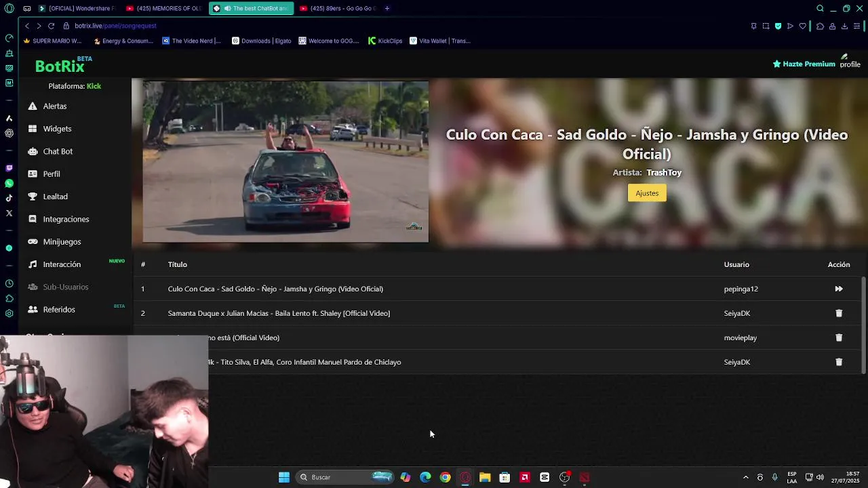Open Opera sidebar settings gear
Image resolution: width=868 pixels, height=488 pixels.
coord(9,313)
